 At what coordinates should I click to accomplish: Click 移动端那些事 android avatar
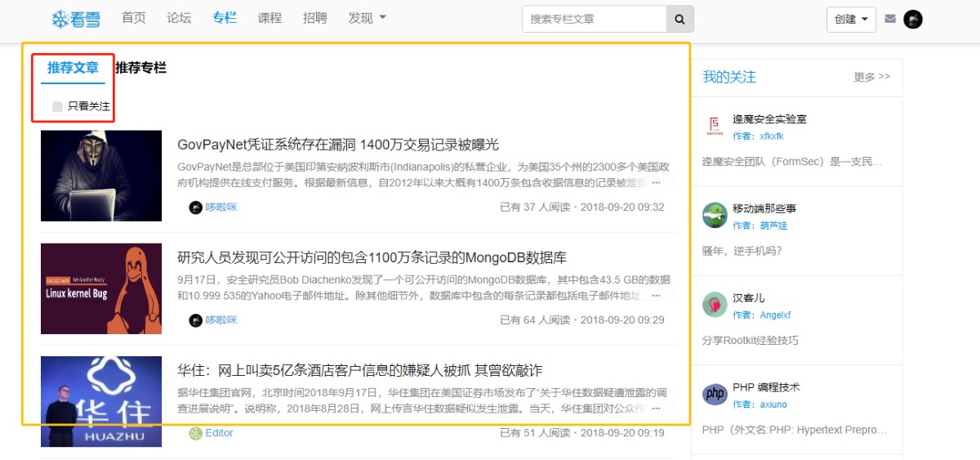(715, 216)
